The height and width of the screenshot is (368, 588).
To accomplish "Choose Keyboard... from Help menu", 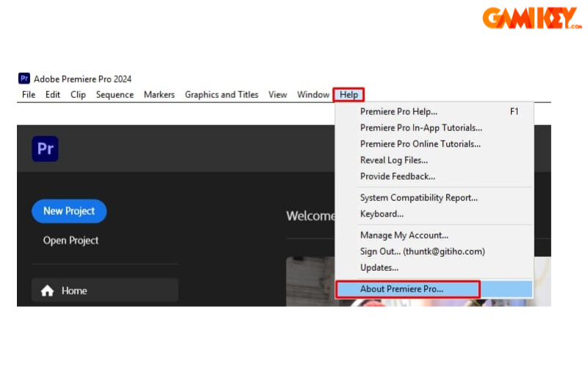I will coord(434,213).
